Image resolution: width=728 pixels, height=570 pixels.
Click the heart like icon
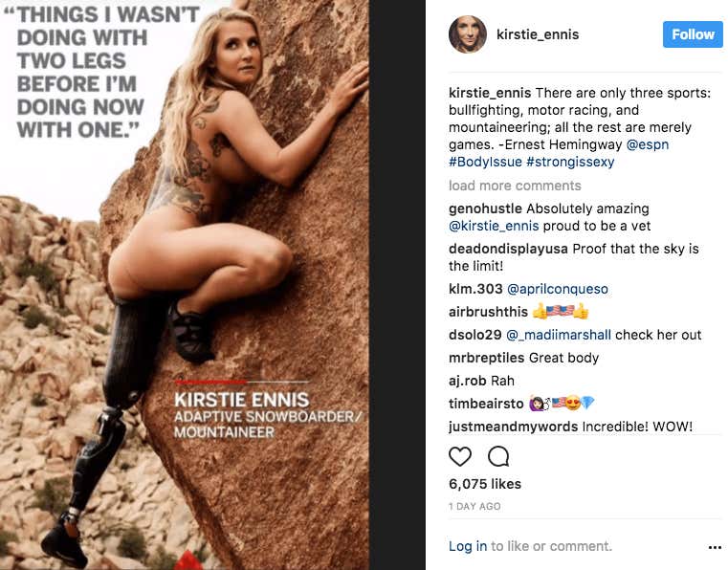460,456
